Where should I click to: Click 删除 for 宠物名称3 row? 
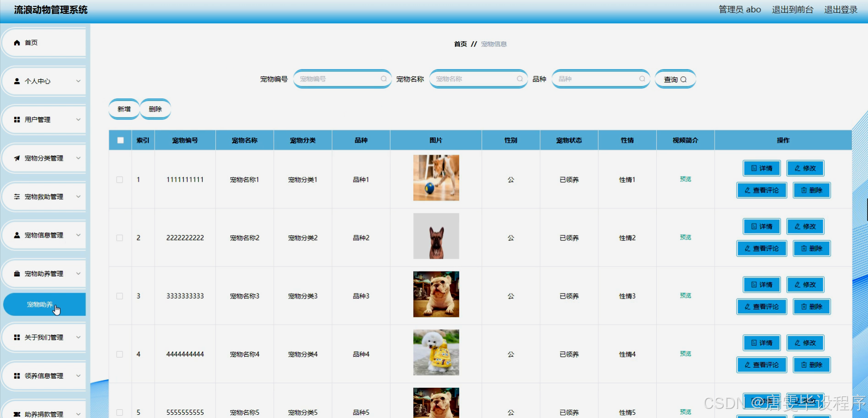click(812, 306)
